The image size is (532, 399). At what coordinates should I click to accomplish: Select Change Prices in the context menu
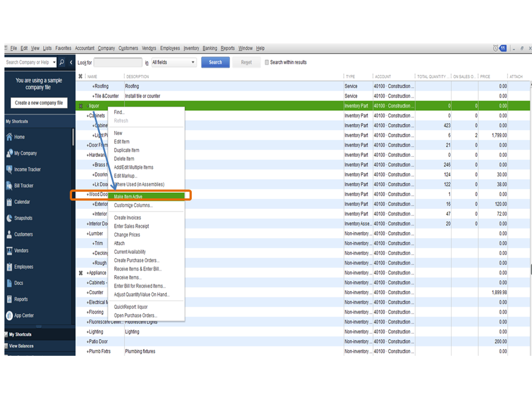point(127,235)
